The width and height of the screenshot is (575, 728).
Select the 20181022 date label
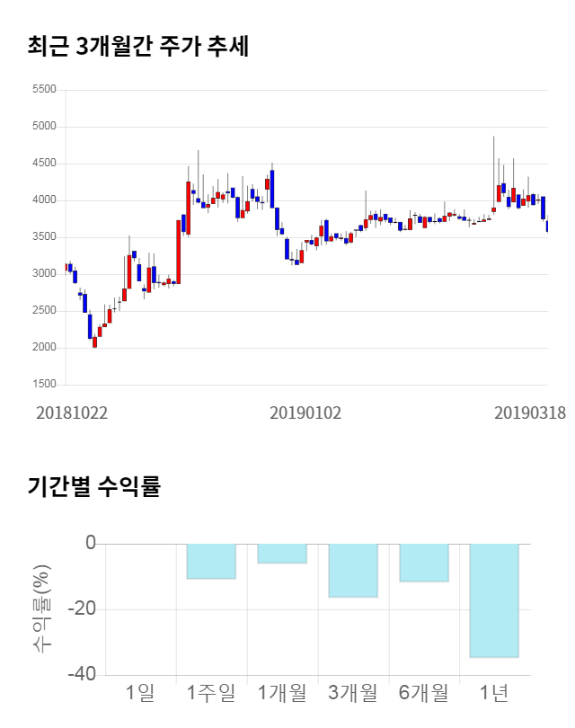coord(72,413)
